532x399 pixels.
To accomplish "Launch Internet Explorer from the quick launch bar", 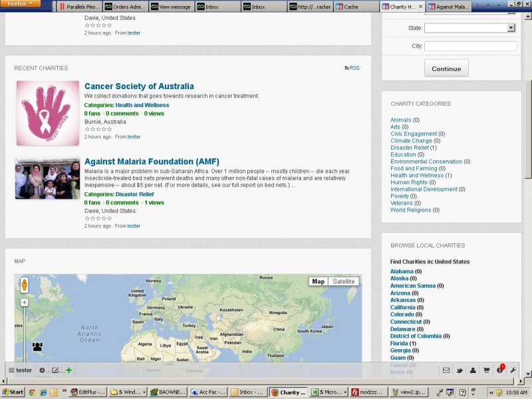I will click(43, 392).
